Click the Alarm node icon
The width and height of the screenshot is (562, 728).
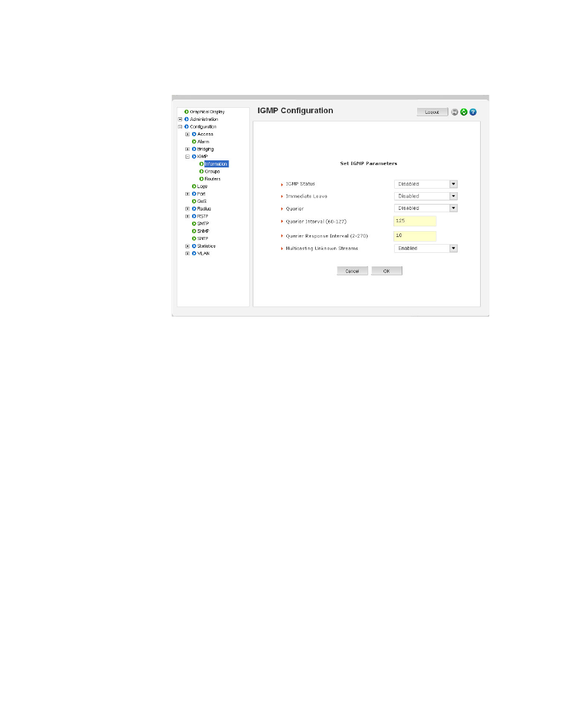click(194, 141)
